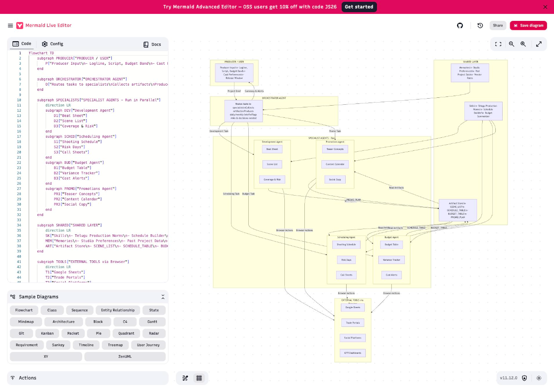Zoom out using the minus magnifier icon
This screenshot has width=554, height=392.
[511, 44]
